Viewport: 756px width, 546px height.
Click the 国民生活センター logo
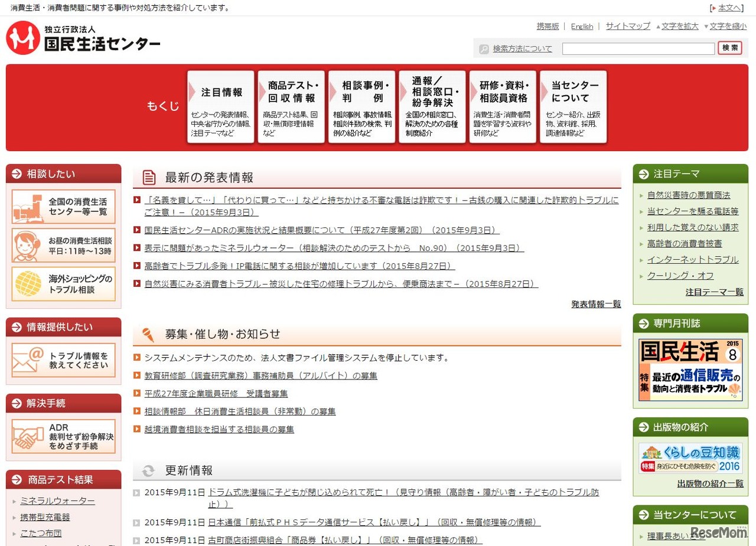tap(83, 38)
